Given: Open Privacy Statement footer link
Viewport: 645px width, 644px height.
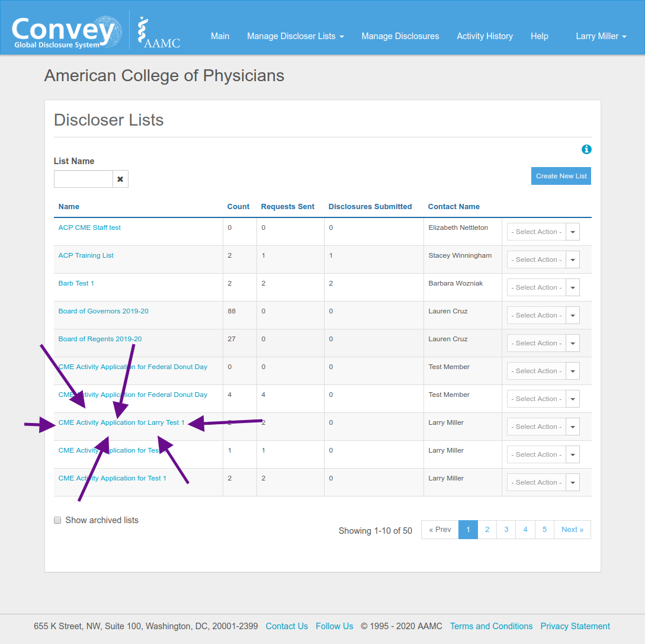Looking at the screenshot, I should [575, 626].
